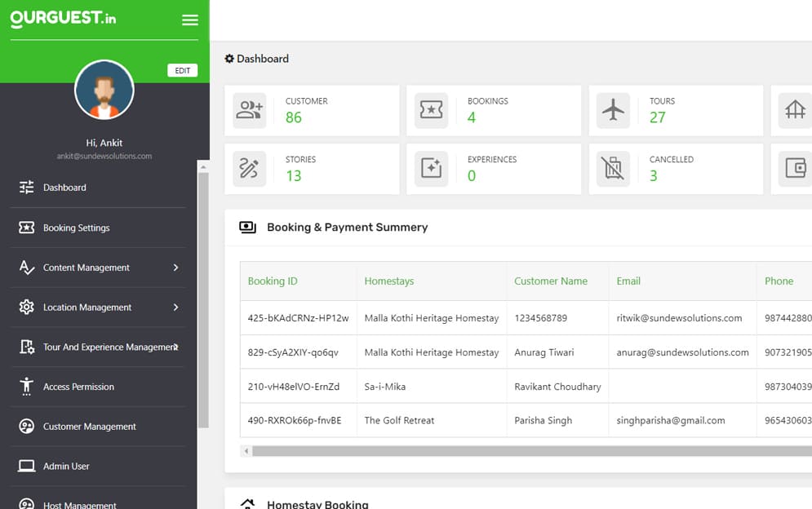Image resolution: width=812 pixels, height=509 pixels.
Task: Click the Sa-i-Mika homestay cell
Action: pos(384,387)
